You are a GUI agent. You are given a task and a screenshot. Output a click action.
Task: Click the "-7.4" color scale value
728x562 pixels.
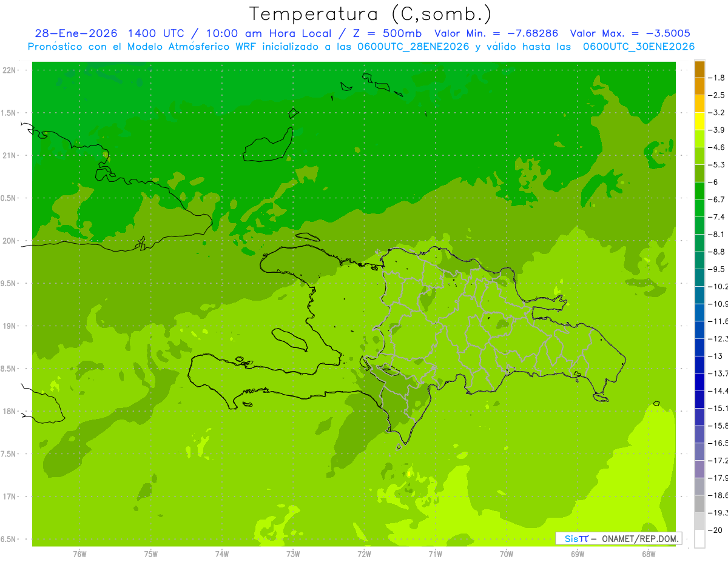click(x=716, y=216)
